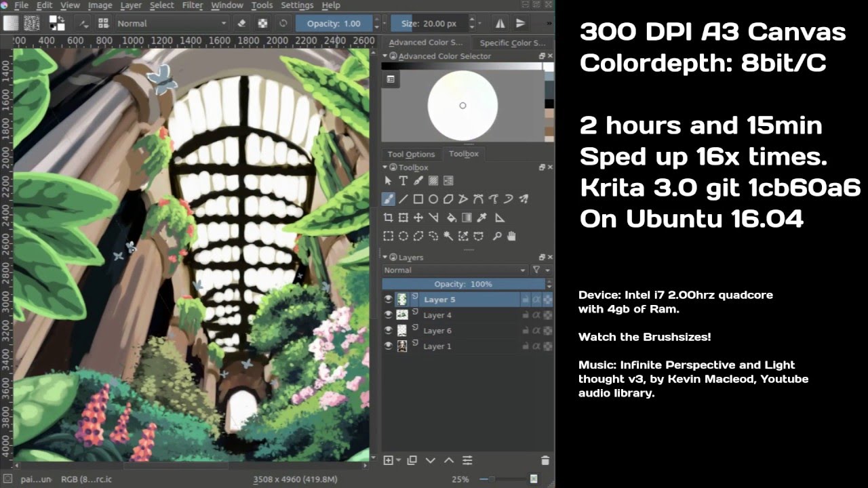
Task: Select the Contiguous Selection magic wand
Action: pyautogui.click(x=448, y=236)
